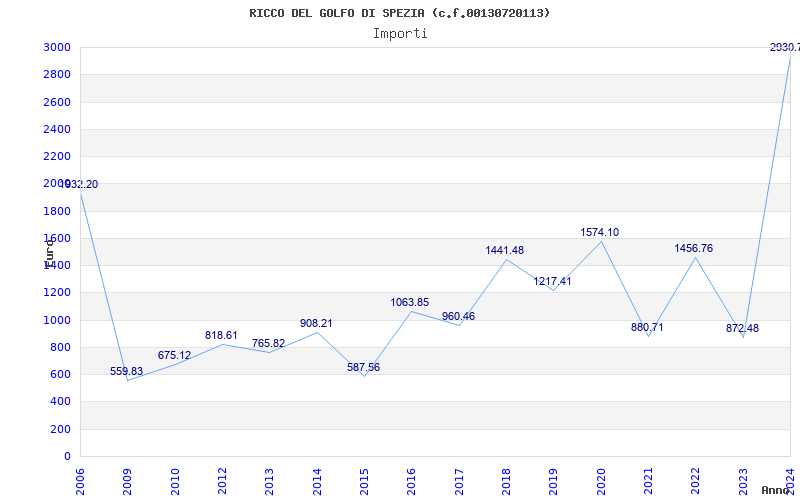This screenshot has width=800, height=500.
Task: Click the 1063.85 data label
Action: click(410, 302)
